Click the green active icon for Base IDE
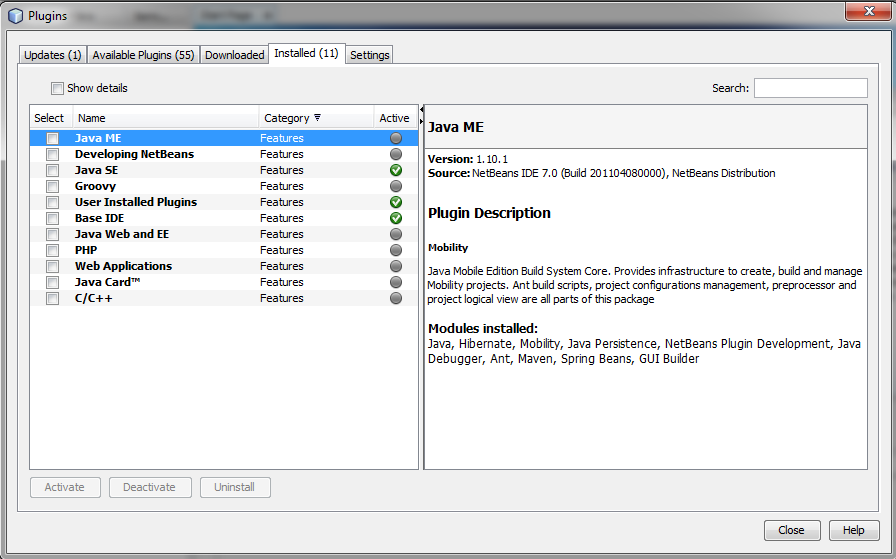This screenshot has height=559, width=896. [x=395, y=218]
